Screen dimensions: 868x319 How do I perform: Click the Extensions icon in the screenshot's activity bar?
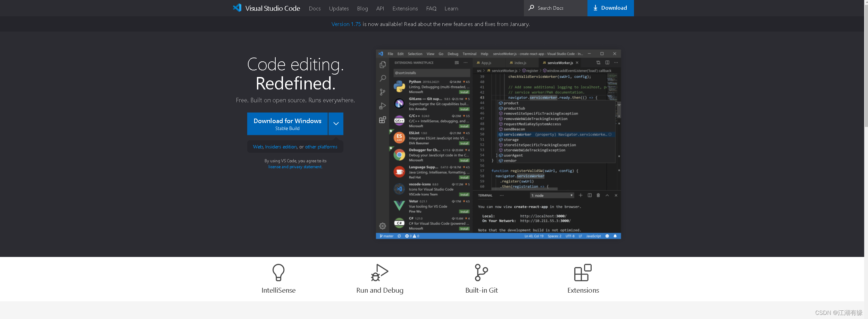tap(383, 120)
